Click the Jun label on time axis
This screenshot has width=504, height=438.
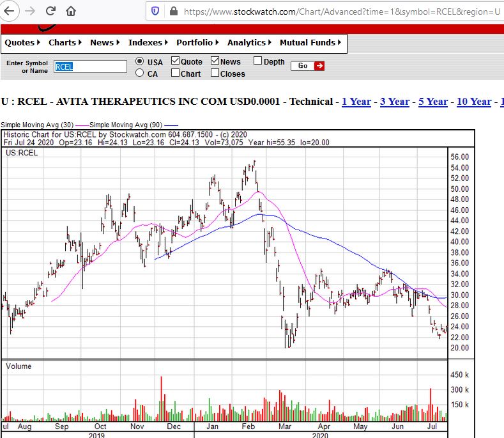(x=397, y=426)
